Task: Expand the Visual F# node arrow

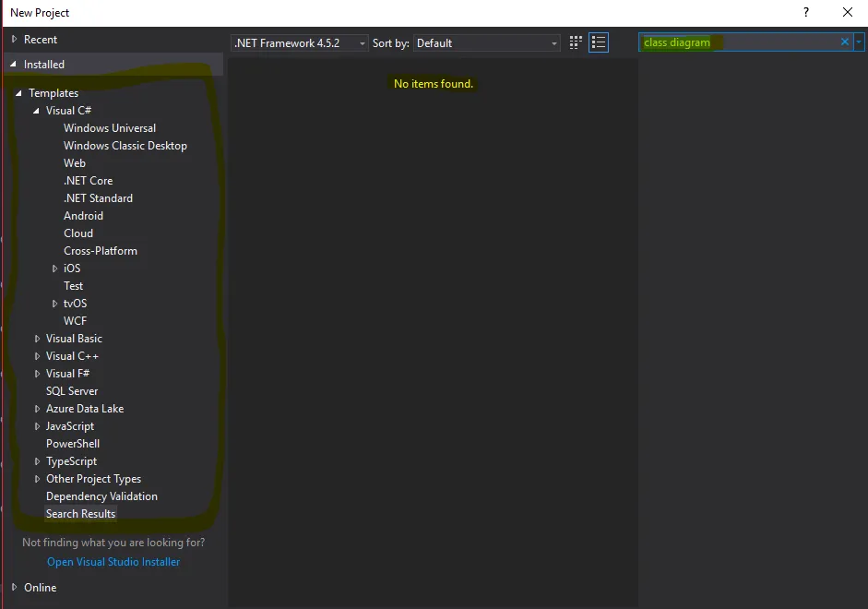Action: point(37,374)
